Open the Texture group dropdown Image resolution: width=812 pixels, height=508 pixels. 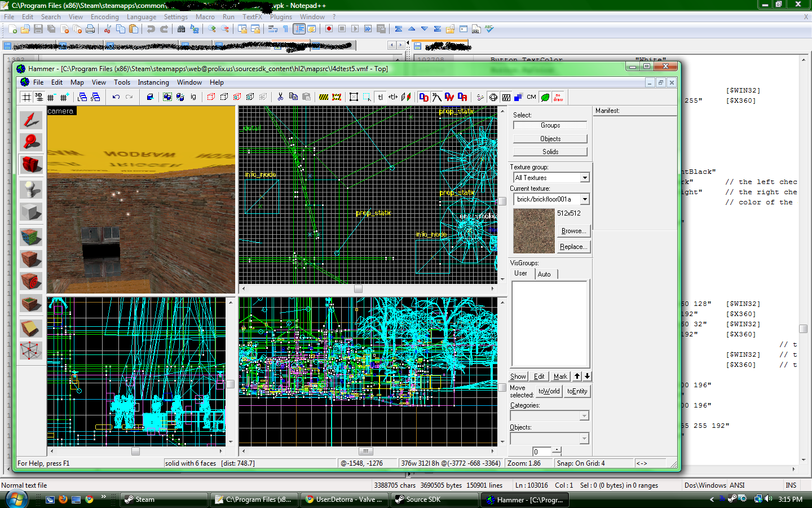585,178
